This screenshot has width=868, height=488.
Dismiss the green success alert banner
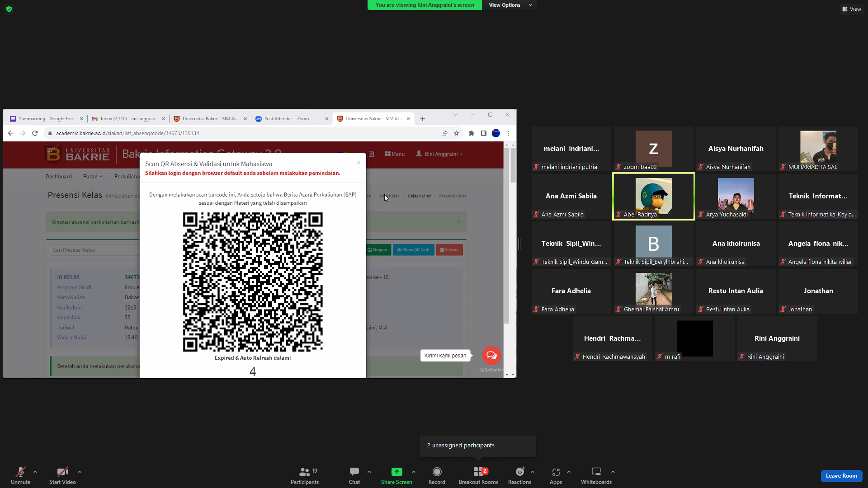(459, 221)
